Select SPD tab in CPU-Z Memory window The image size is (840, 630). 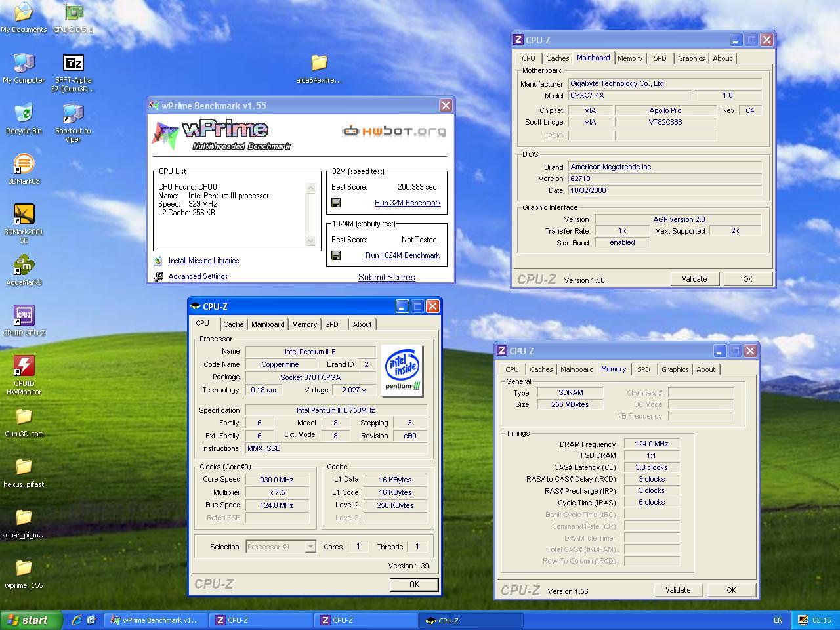pyautogui.click(x=644, y=369)
